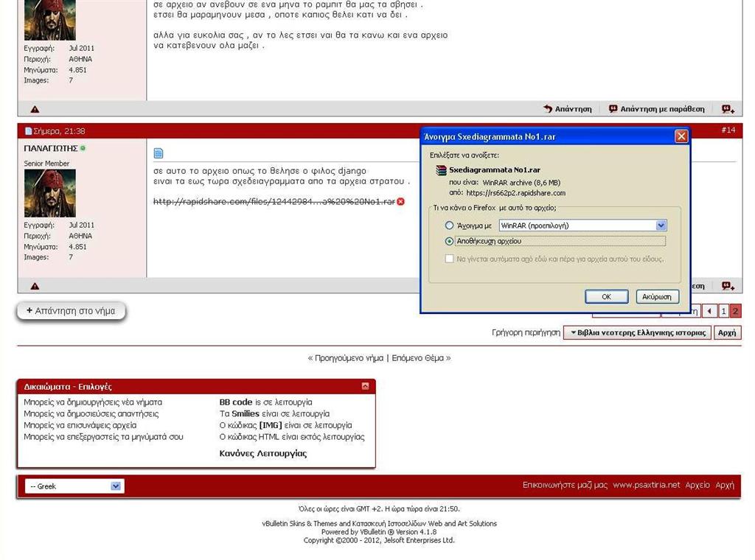Go to page 1 of the thread
Viewport: 755px width, 560px height.
(724, 311)
